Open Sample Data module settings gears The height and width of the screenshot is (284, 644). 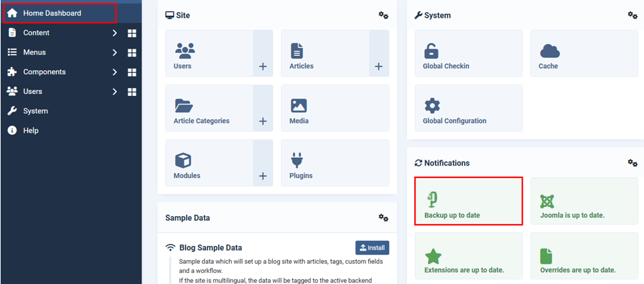click(384, 218)
